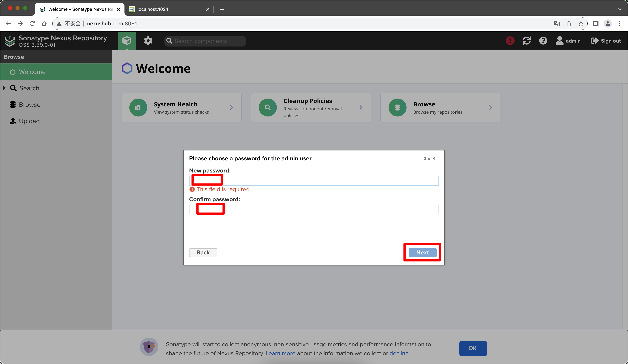Click OK on the usage metrics banner
The height and width of the screenshot is (364, 628).
click(x=473, y=348)
